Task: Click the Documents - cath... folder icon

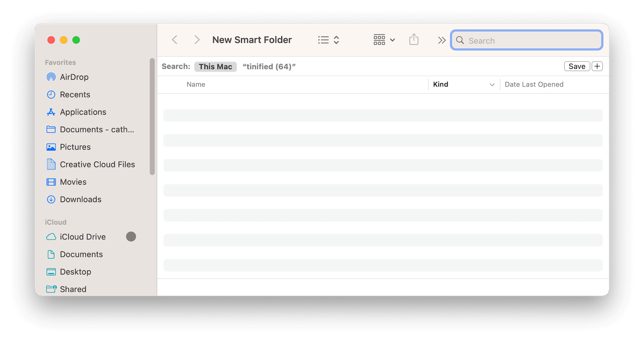Action: pos(51,130)
